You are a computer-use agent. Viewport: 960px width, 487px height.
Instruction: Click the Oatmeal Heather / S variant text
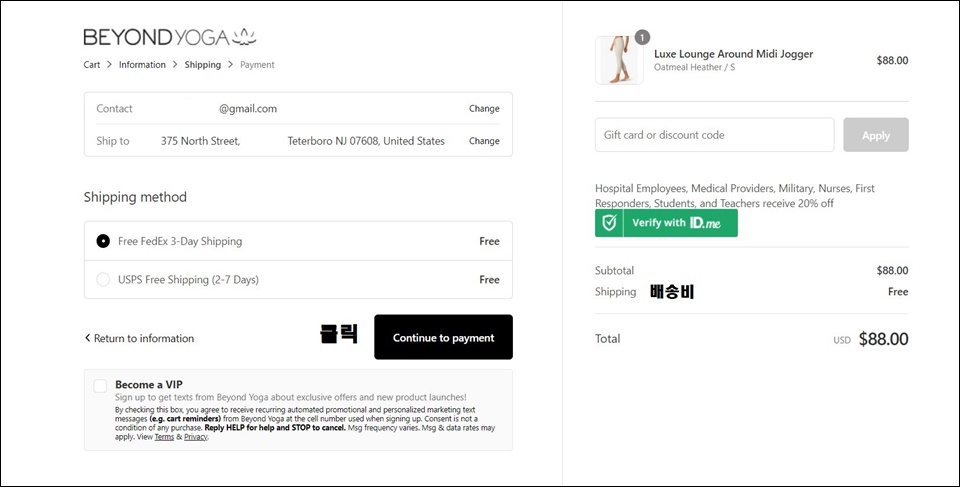(694, 67)
